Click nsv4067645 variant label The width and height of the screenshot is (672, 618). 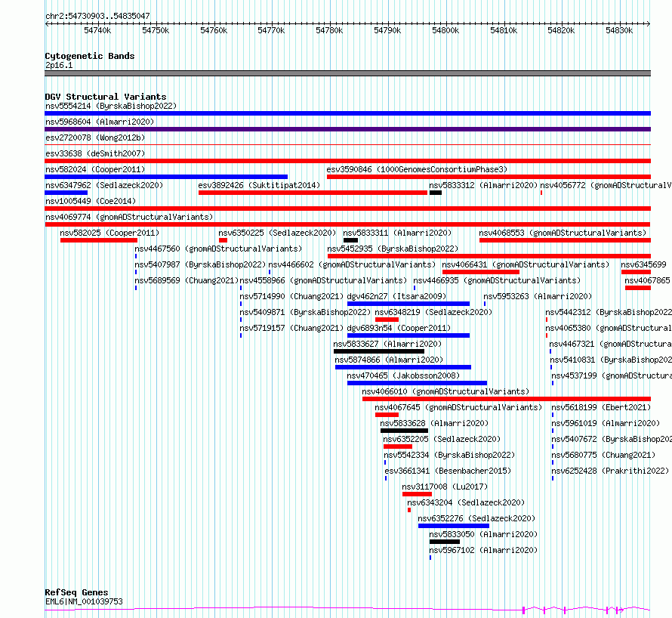[458, 407]
